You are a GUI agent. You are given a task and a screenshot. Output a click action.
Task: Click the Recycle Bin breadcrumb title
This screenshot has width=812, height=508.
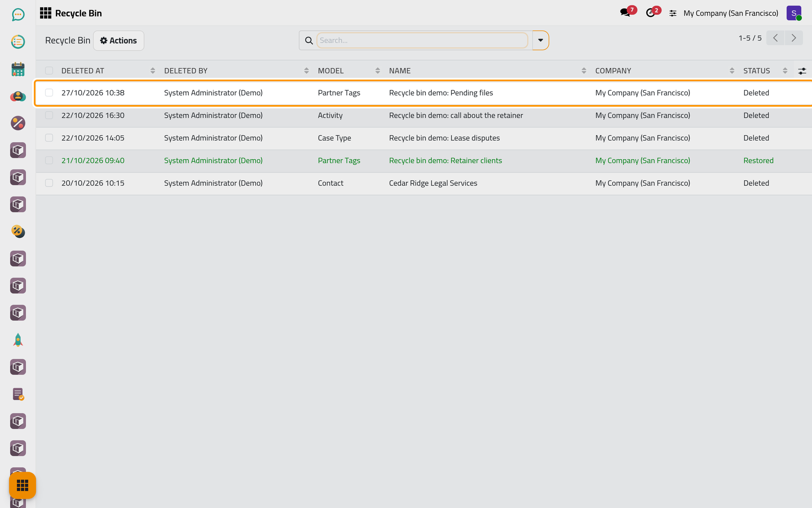click(x=68, y=40)
